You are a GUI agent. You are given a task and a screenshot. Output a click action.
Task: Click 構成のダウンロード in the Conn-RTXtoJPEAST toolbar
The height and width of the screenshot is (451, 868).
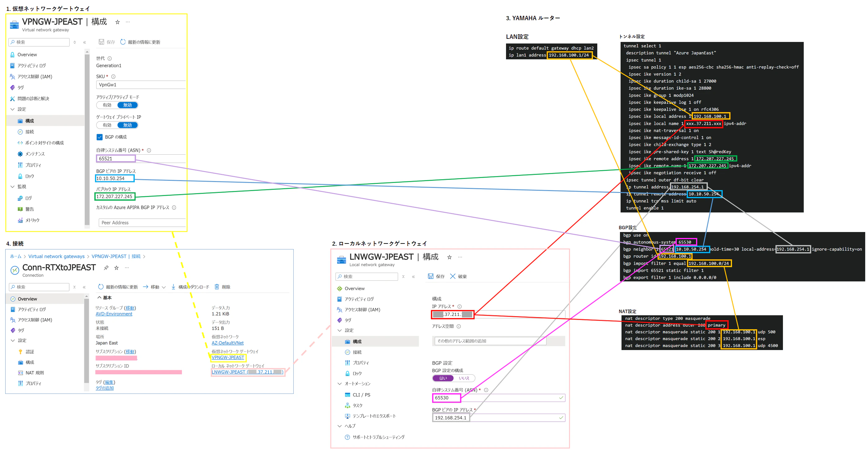click(190, 287)
